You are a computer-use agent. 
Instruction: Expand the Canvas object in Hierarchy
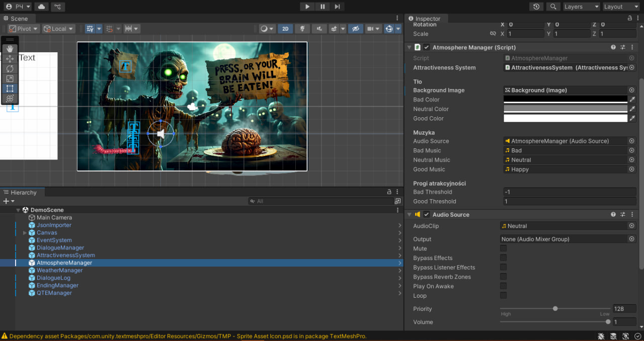(x=25, y=233)
